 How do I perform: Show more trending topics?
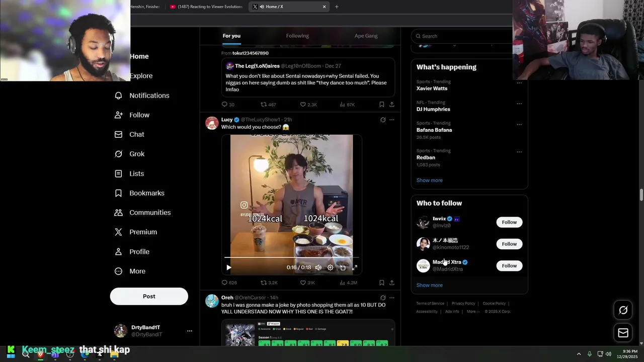(x=429, y=180)
